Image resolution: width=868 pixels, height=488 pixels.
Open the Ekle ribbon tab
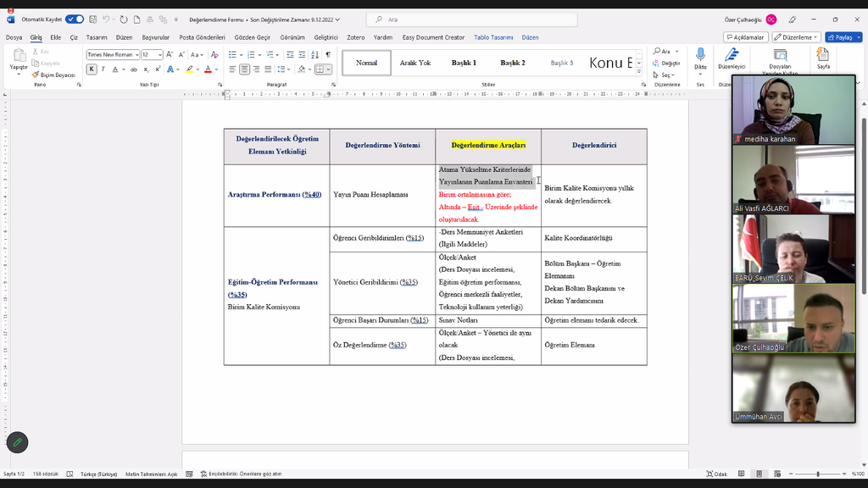pyautogui.click(x=55, y=37)
